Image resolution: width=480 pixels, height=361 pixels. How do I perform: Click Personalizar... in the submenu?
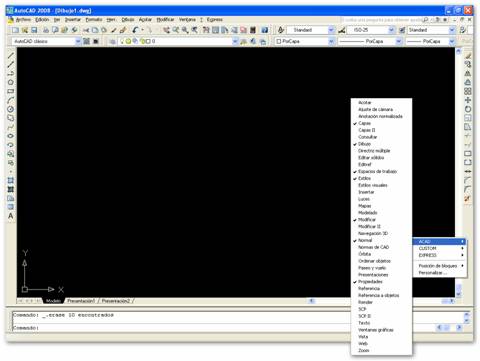point(432,273)
